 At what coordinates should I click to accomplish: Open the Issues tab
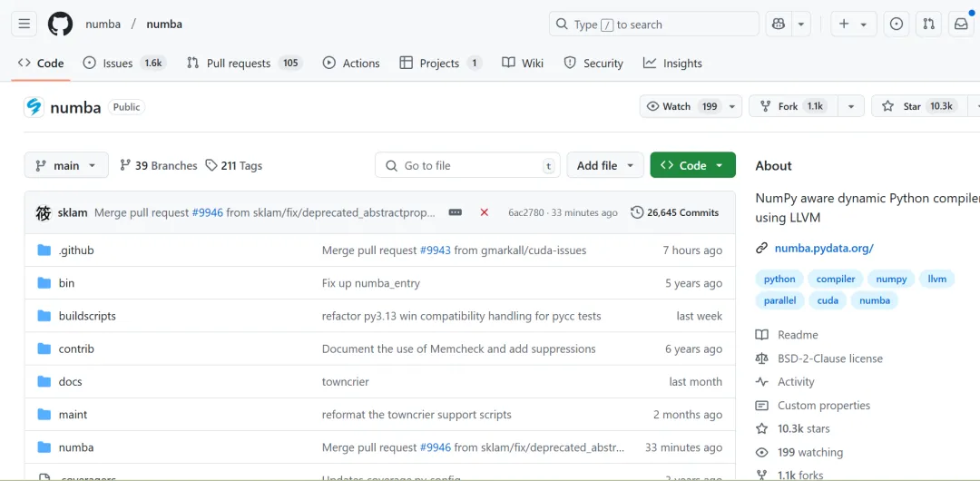124,64
